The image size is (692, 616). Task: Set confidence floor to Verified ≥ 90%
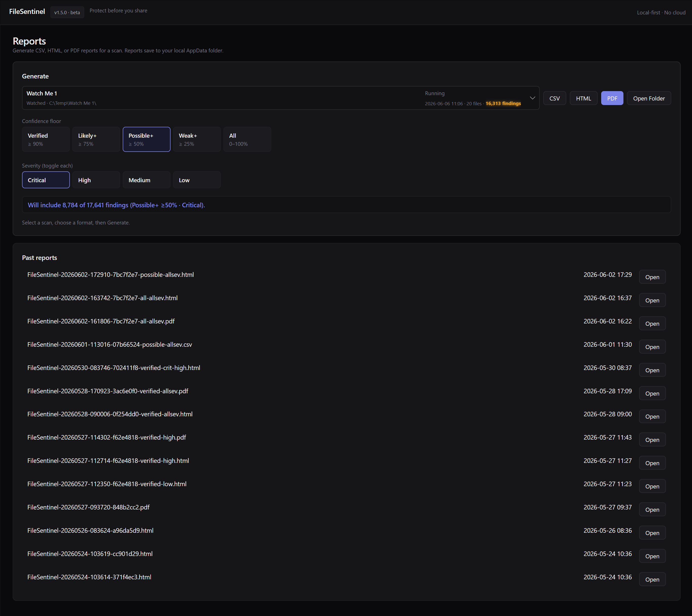pyautogui.click(x=46, y=139)
